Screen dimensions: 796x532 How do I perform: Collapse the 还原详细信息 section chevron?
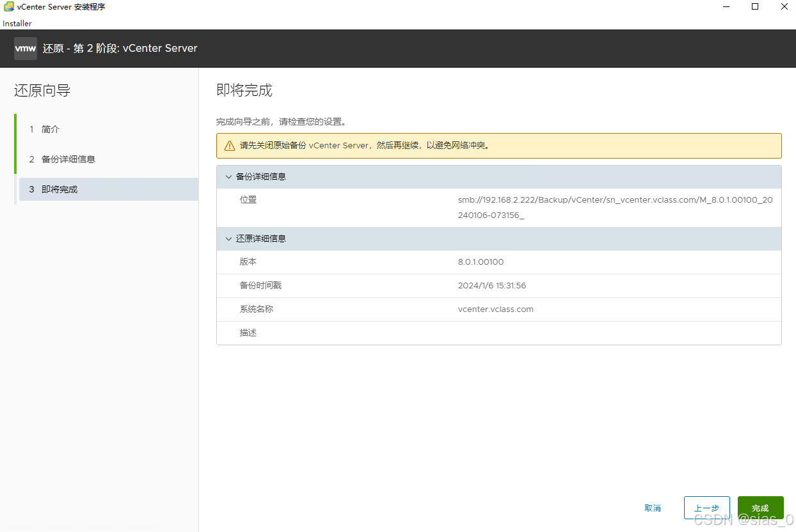point(228,239)
